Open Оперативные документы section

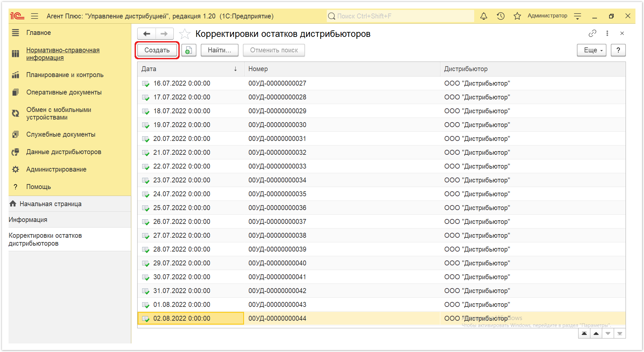(64, 92)
